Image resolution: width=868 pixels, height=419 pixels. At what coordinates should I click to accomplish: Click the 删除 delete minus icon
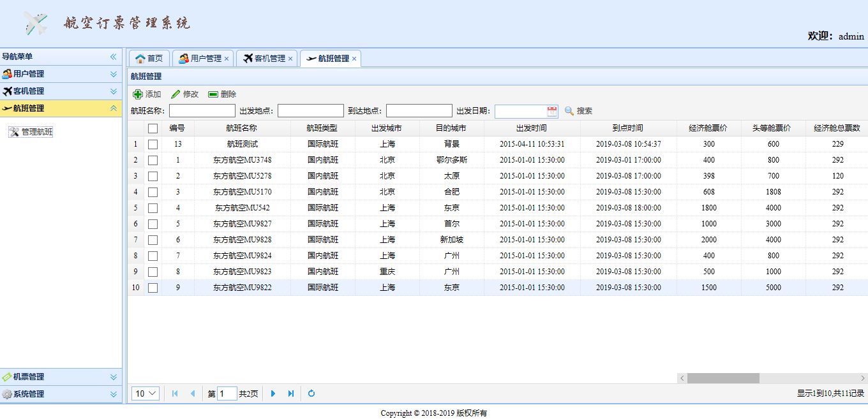[213, 94]
